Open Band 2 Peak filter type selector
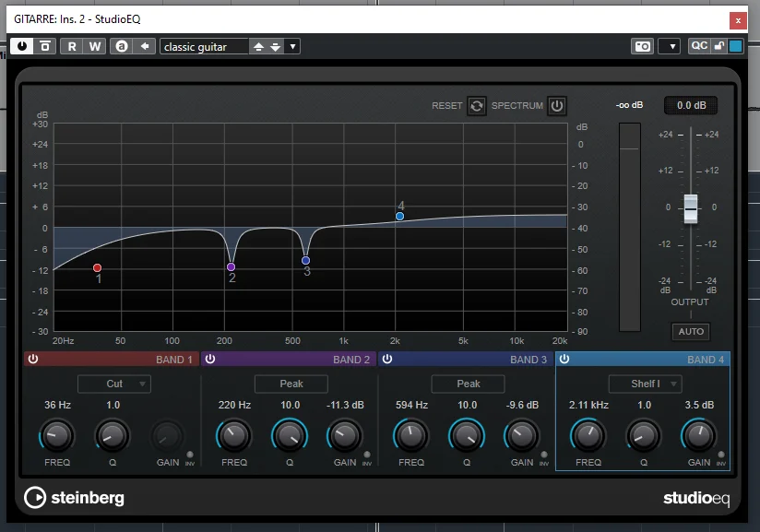This screenshot has width=760, height=532. [291, 384]
